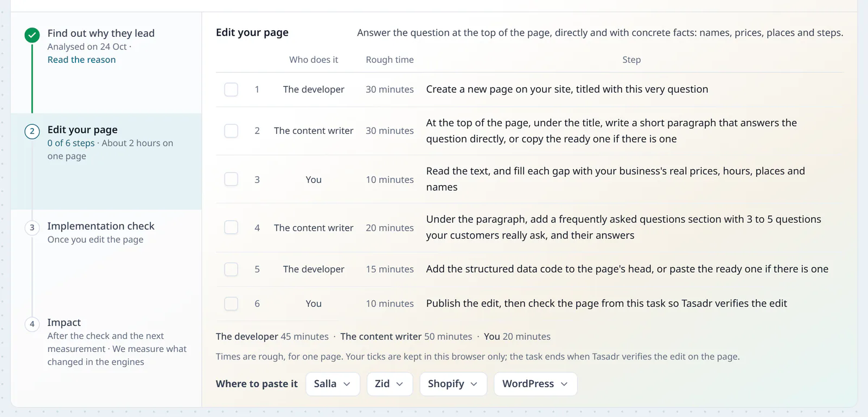This screenshot has height=417, width=868.
Task: Click the 0 of 6 steps progress text
Action: (71, 143)
